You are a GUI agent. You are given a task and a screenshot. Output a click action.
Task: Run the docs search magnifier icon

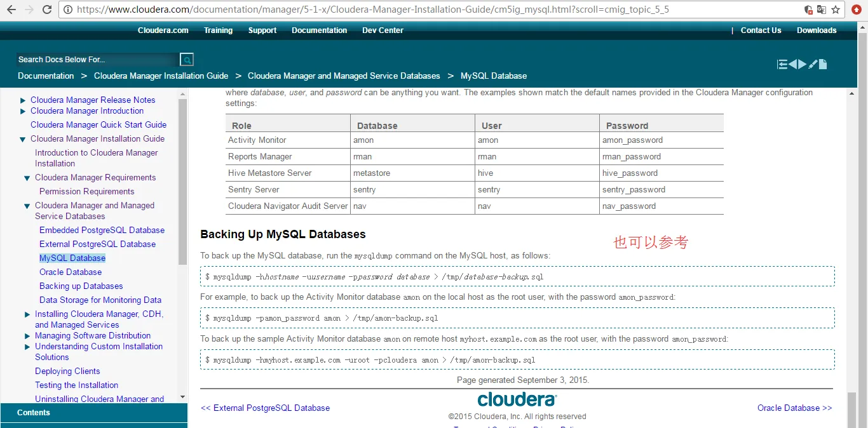[187, 60]
